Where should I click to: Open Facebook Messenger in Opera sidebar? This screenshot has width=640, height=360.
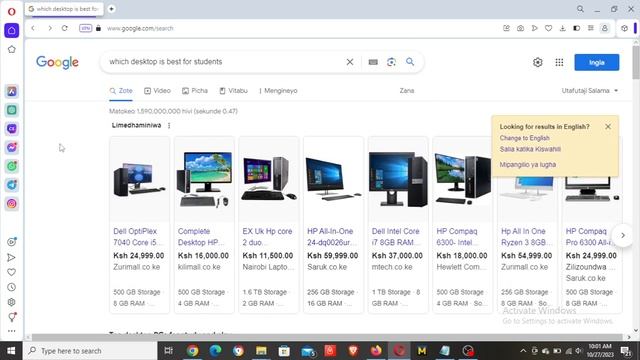click(x=11, y=147)
